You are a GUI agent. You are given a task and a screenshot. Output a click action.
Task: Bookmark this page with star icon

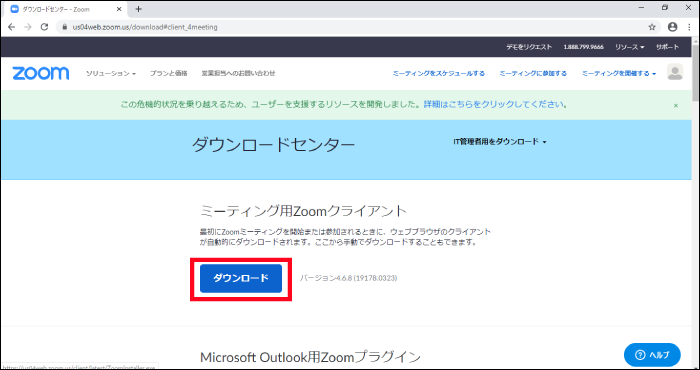coord(652,27)
